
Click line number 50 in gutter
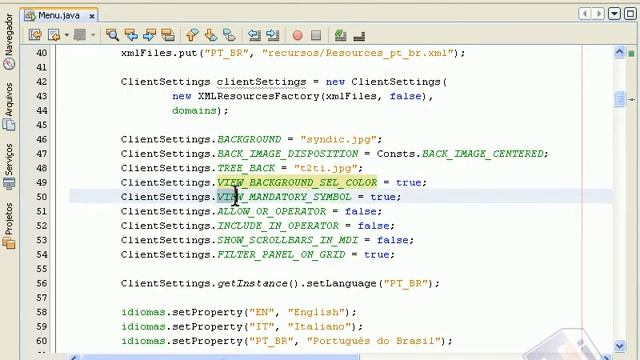[x=42, y=197]
